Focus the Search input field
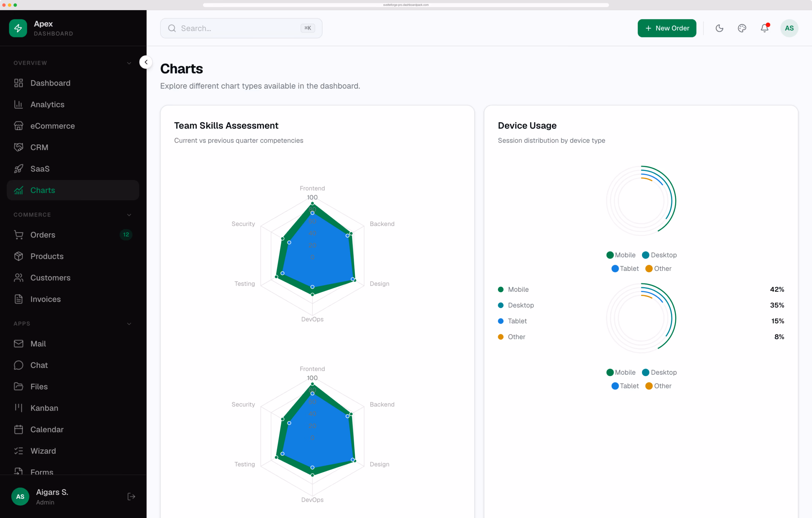This screenshot has height=518, width=812. 241,28
